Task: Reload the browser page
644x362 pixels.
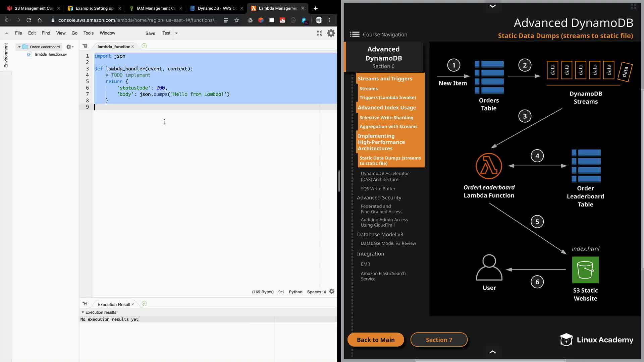Action: click(29, 20)
